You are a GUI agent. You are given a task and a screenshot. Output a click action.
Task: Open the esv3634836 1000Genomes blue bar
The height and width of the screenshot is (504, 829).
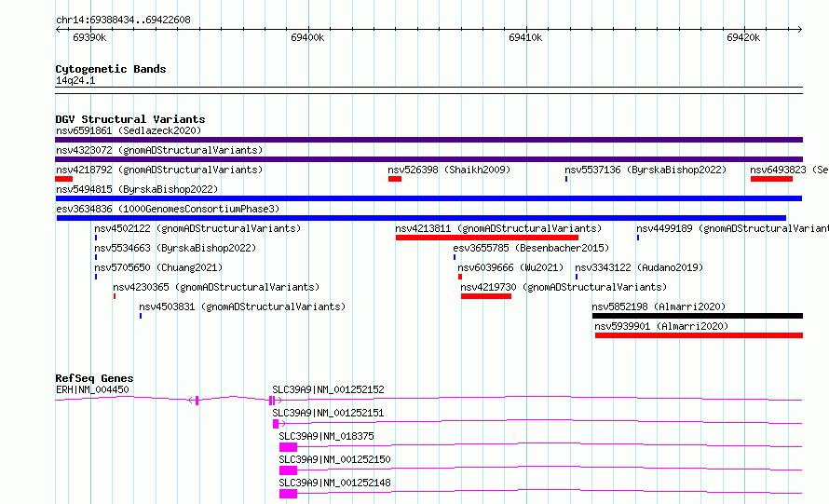(x=421, y=218)
